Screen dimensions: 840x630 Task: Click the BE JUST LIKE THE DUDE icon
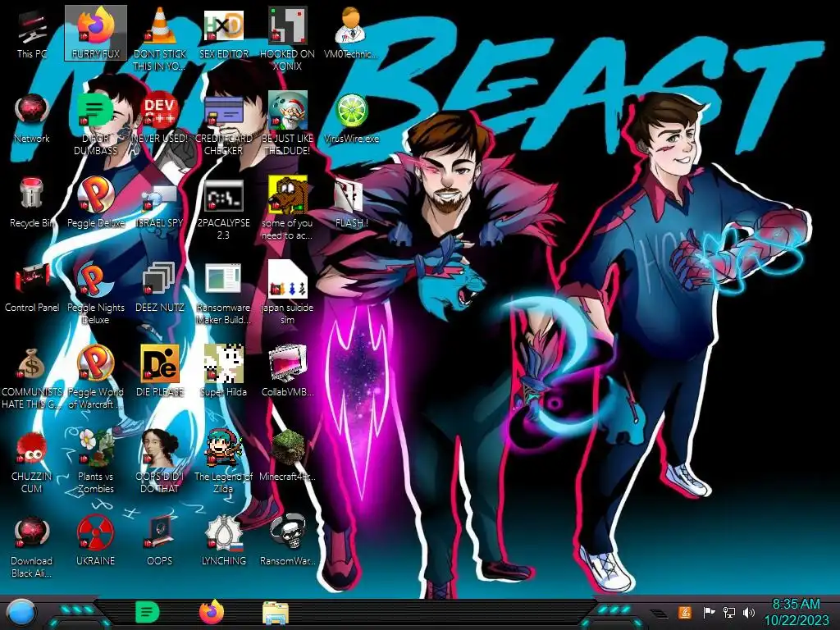(288, 125)
